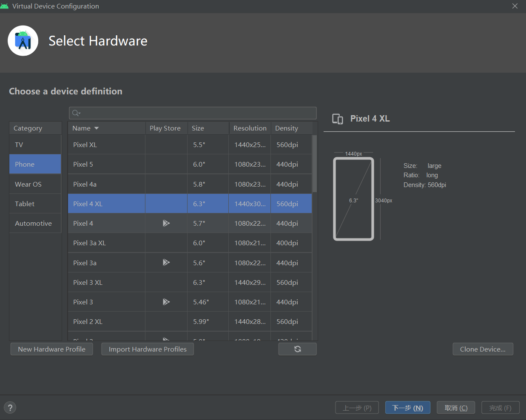
Task: Sort by the Density column header
Action: point(291,128)
